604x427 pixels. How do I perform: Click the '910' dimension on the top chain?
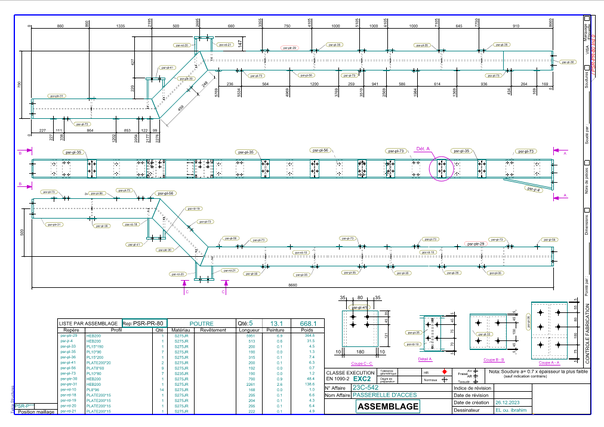pos(516,26)
